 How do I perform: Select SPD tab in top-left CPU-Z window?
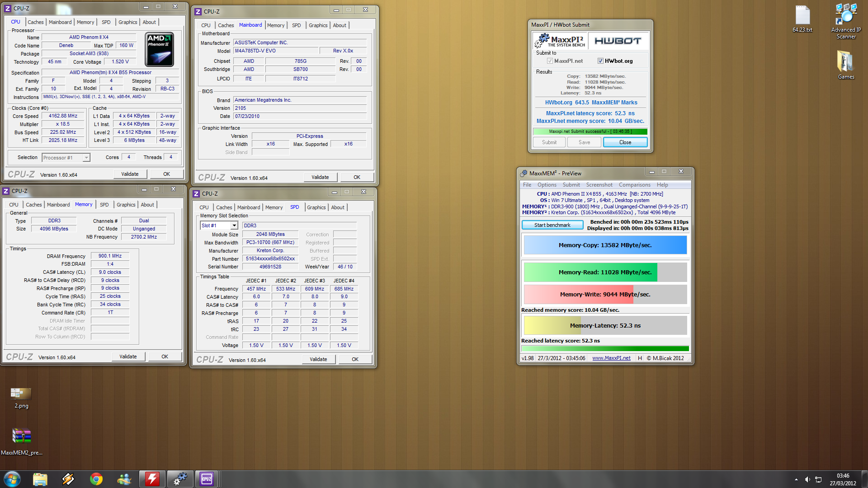tap(106, 22)
